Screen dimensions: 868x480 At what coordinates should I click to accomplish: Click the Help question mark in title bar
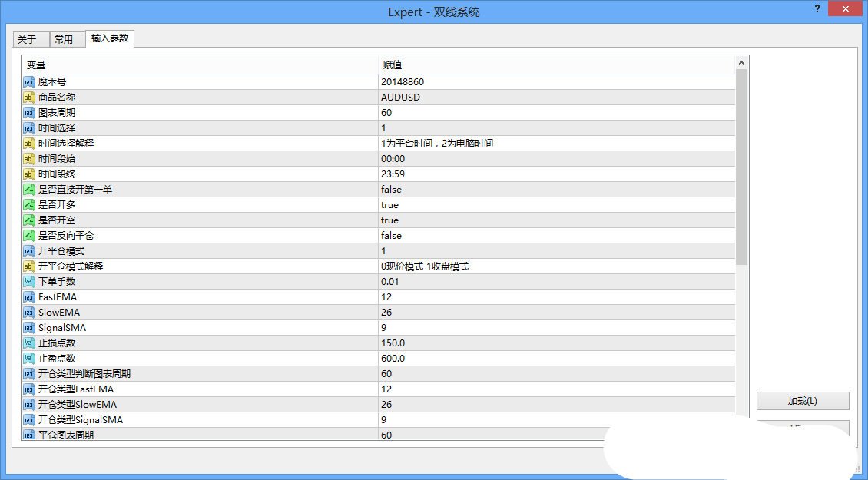point(817,8)
